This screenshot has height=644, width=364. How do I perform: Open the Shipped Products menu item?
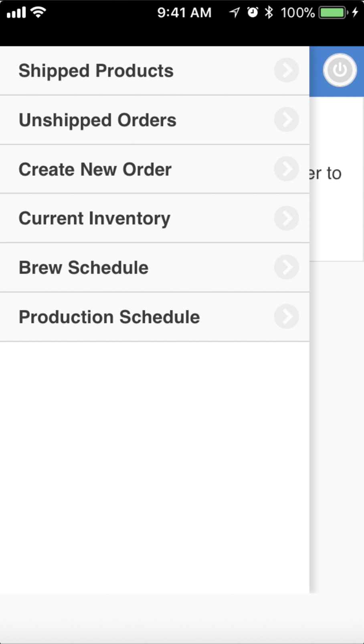click(96, 71)
